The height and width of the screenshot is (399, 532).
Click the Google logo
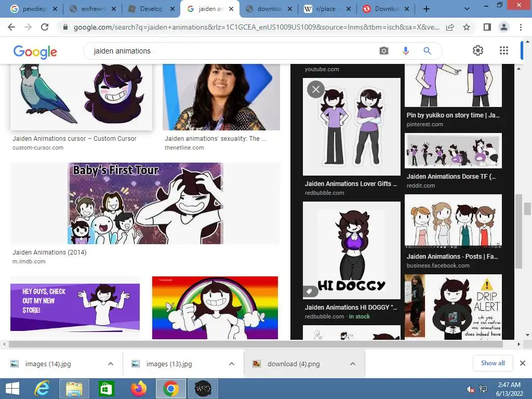coord(35,51)
